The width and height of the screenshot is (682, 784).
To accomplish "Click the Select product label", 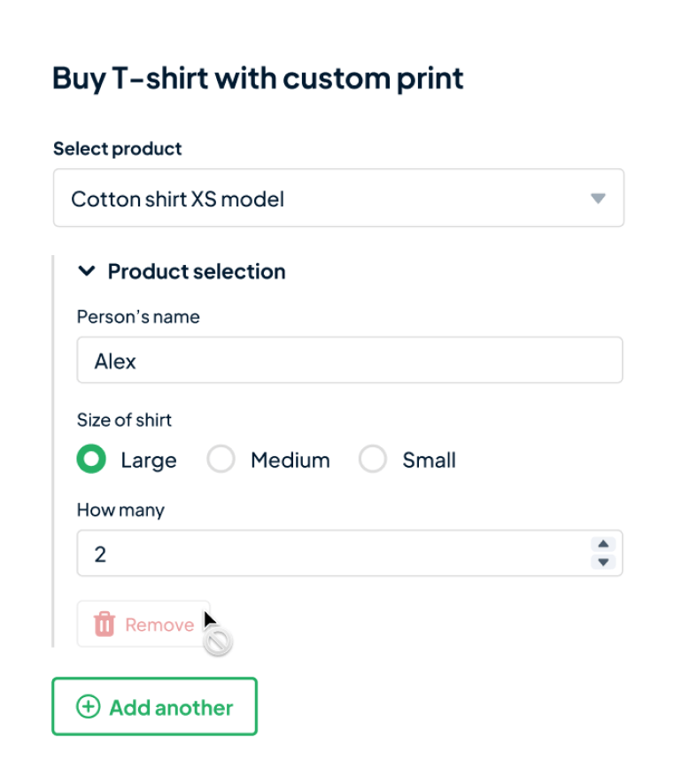I will 117,149.
